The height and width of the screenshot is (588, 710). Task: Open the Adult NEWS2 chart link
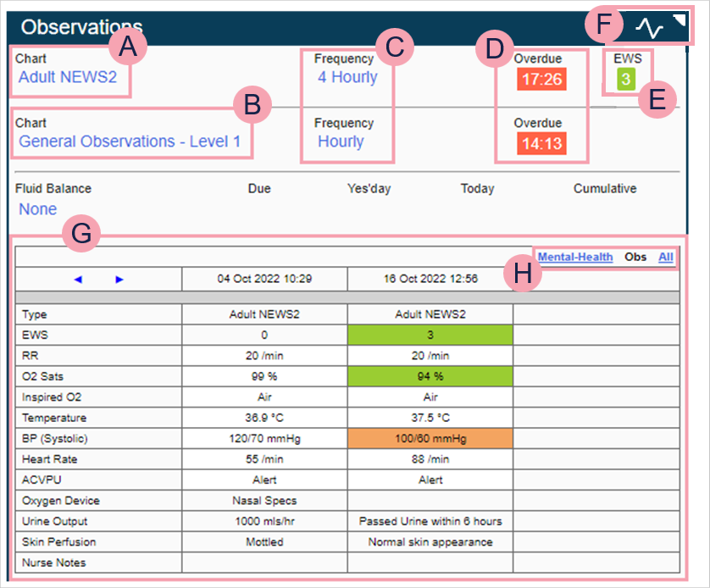click(74, 78)
